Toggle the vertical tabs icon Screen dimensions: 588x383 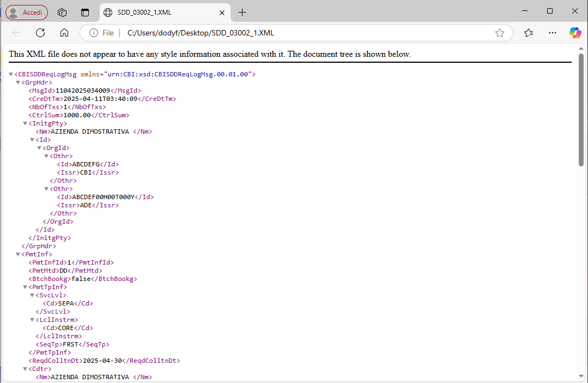point(84,12)
